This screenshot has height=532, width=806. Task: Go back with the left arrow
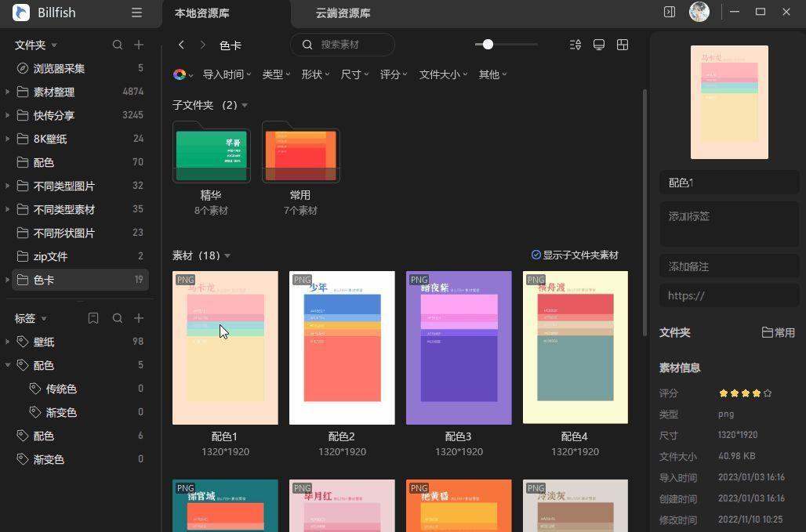[181, 45]
